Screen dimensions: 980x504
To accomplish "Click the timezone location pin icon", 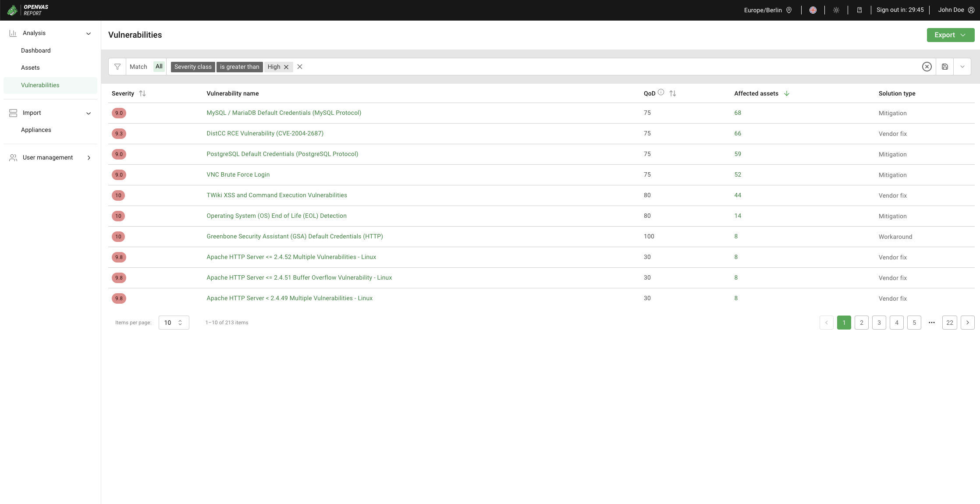I will click(789, 10).
